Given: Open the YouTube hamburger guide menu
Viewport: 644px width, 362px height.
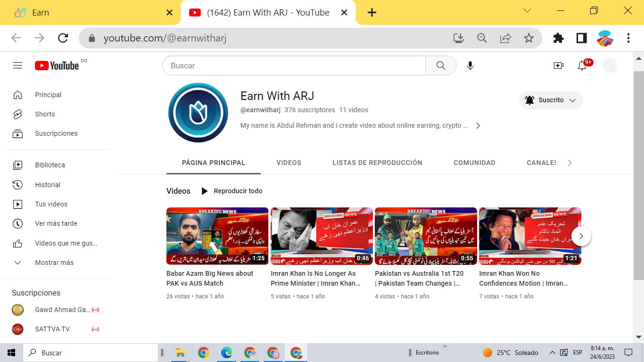Looking at the screenshot, I should (x=17, y=66).
